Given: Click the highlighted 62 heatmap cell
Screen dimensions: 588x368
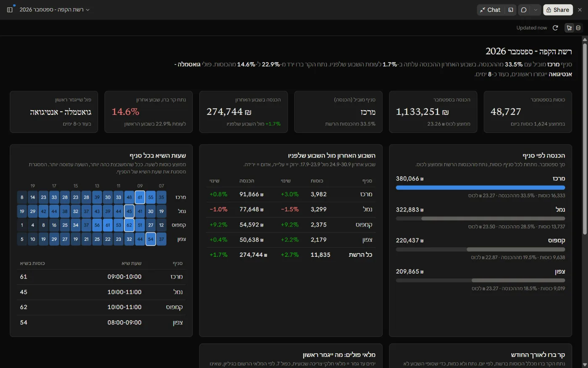Looking at the screenshot, I should (129, 225).
